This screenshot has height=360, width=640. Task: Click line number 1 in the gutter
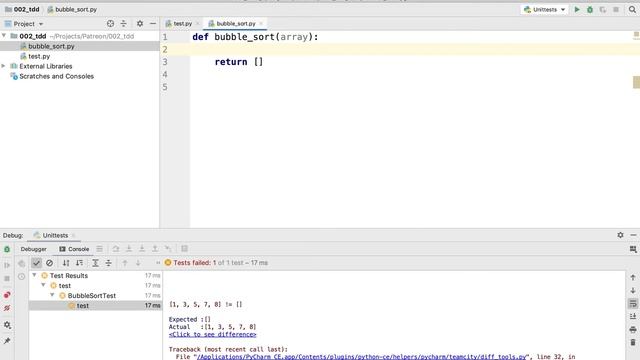click(165, 37)
